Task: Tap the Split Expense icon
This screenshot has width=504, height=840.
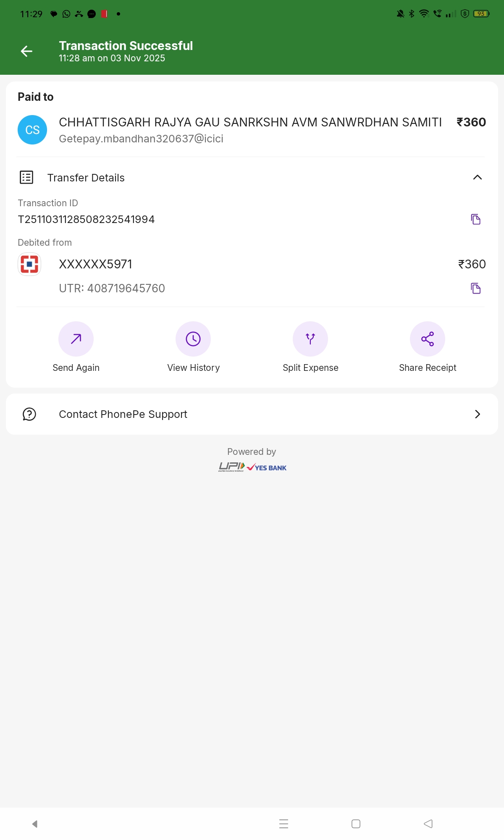Action: pos(310,339)
